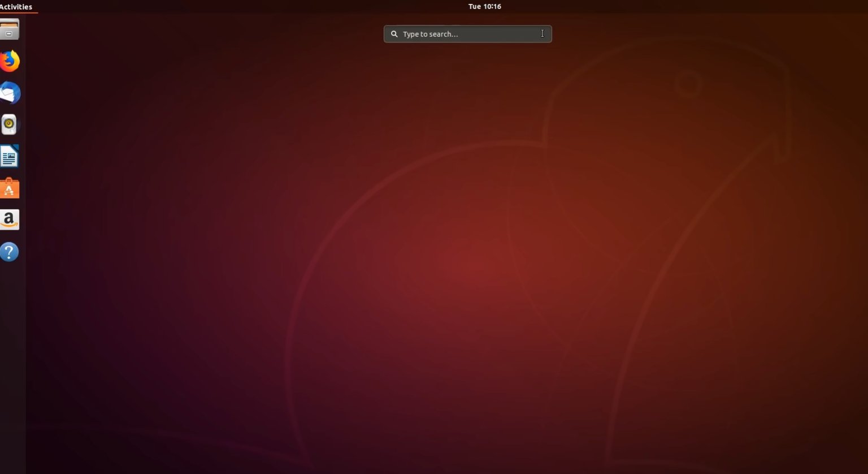Image resolution: width=868 pixels, height=474 pixels.
Task: Click inside the Type to search field
Action: (467, 34)
